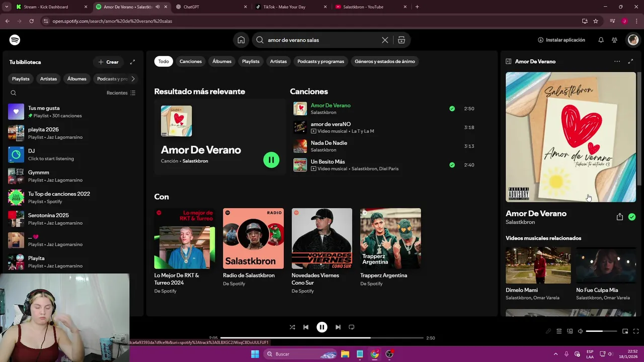
Task: Toggle liked check on Un Besito Más row
Action: pos(452,165)
